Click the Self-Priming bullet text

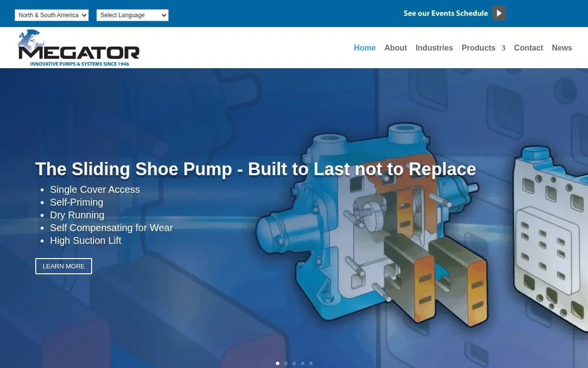click(76, 202)
